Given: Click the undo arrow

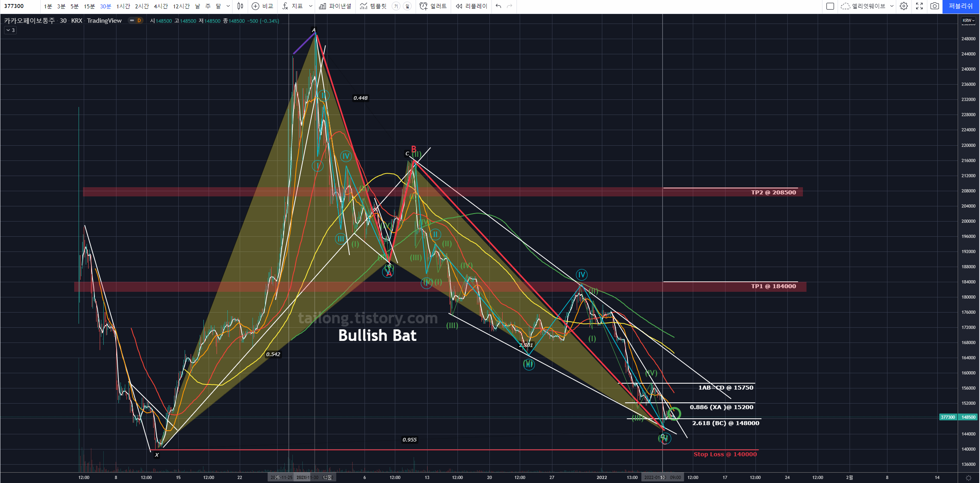Looking at the screenshot, I should tap(498, 6).
